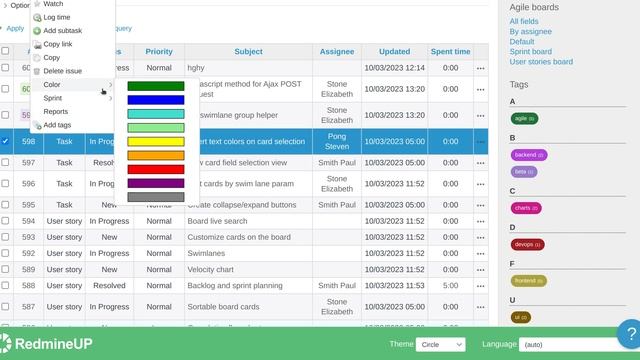This screenshot has width=640, height=360.
Task: Pick the yellow color swatch
Action: click(x=156, y=142)
